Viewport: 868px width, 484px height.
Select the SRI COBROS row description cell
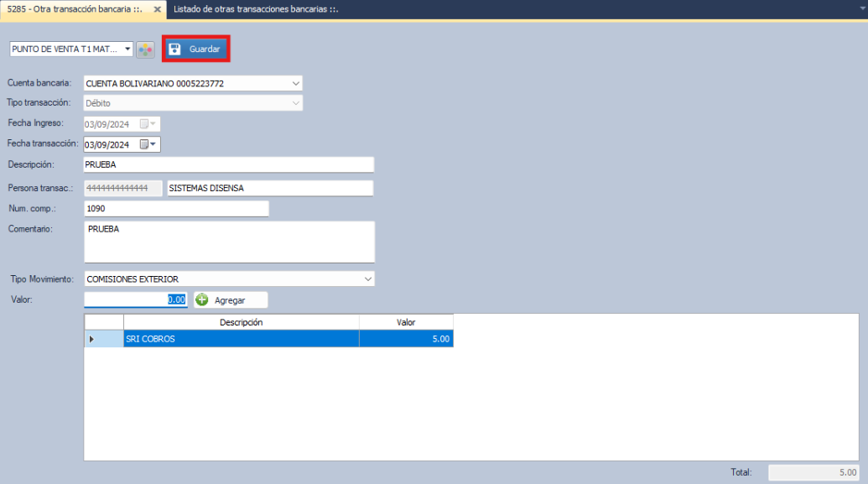pyautogui.click(x=241, y=339)
